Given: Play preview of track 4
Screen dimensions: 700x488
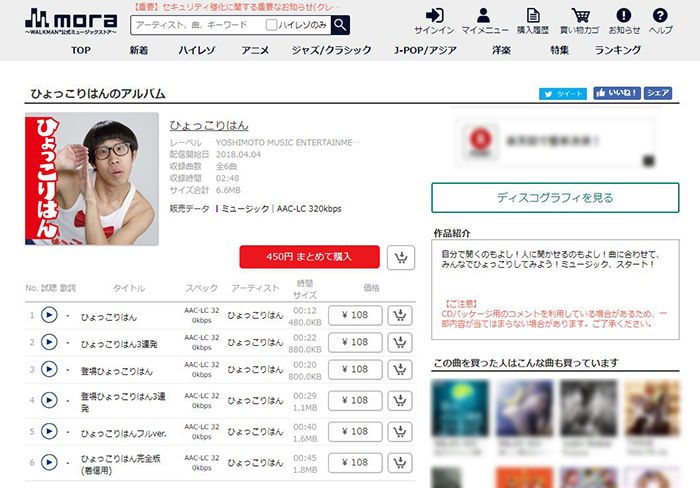Looking at the screenshot, I should coord(49,402).
